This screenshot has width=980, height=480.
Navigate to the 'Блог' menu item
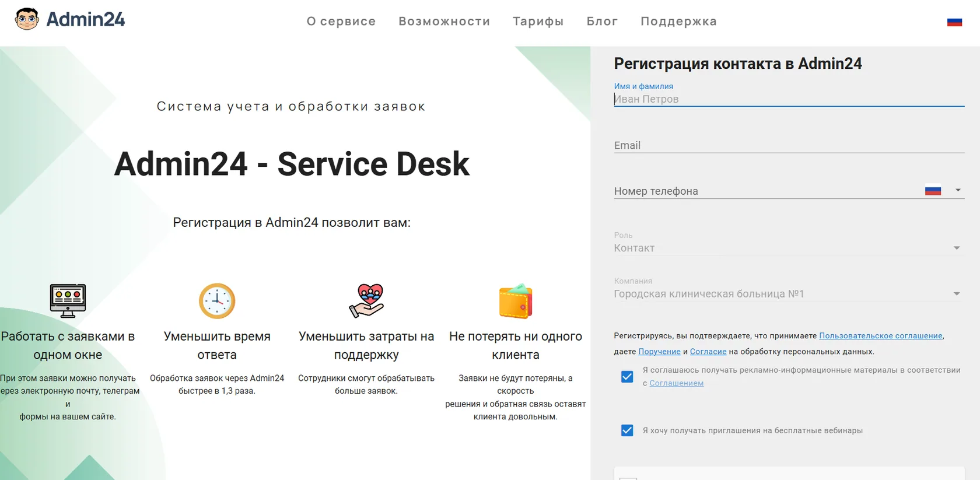coord(602,22)
